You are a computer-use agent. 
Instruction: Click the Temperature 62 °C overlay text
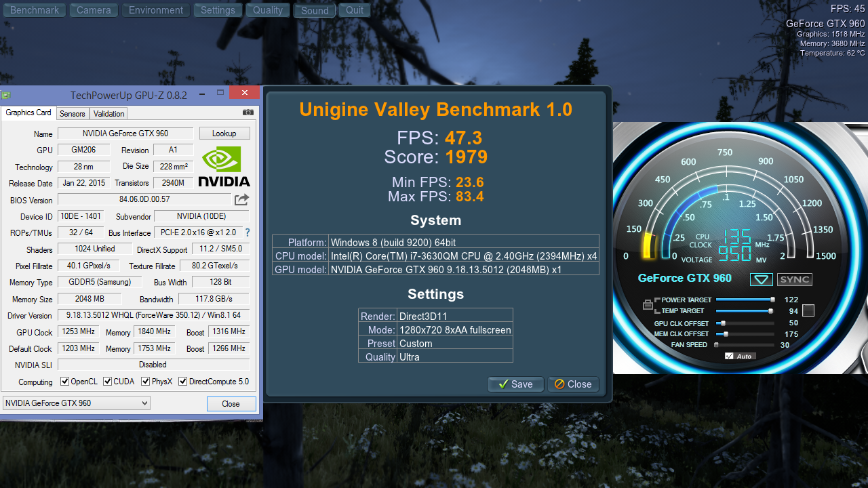tap(832, 53)
